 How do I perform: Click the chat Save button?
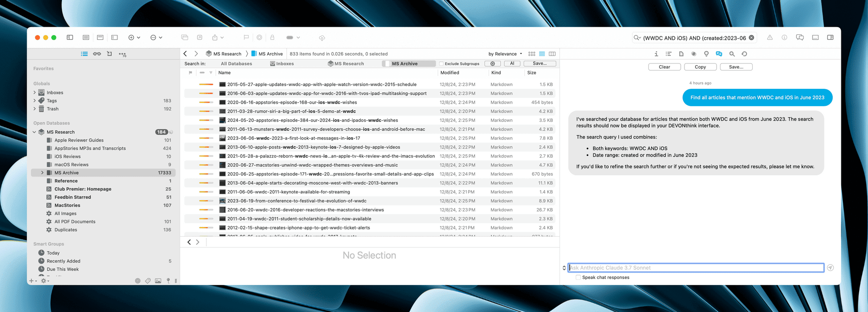point(736,67)
